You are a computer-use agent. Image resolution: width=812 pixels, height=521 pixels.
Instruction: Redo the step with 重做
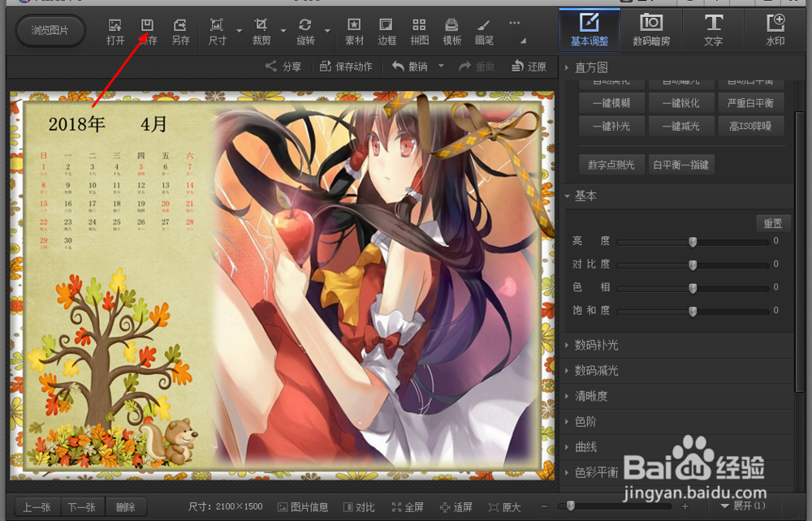click(x=477, y=67)
